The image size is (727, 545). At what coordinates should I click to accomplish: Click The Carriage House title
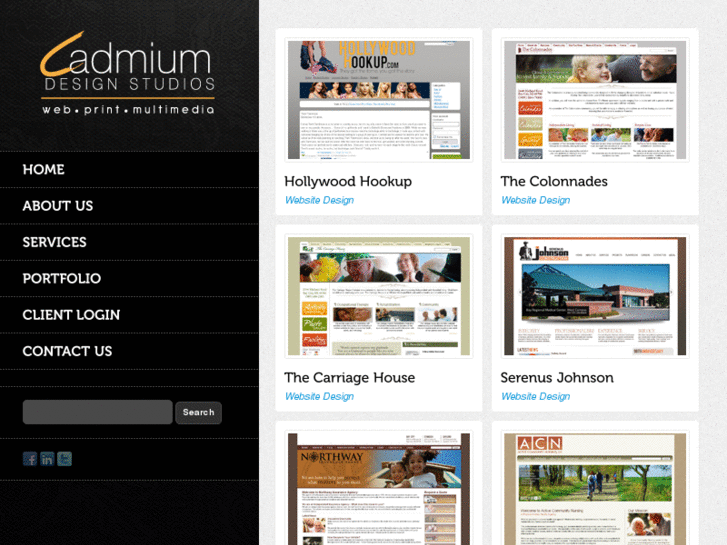point(350,378)
